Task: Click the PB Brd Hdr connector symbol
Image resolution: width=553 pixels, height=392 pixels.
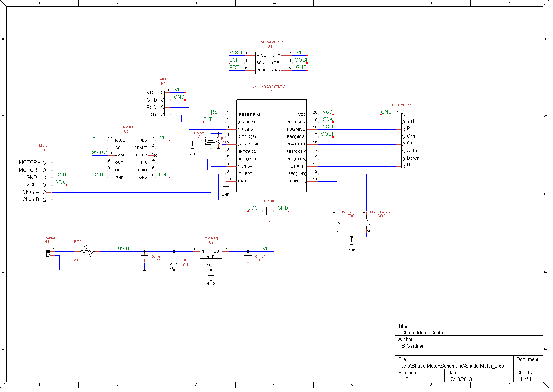Action: [x=403, y=140]
